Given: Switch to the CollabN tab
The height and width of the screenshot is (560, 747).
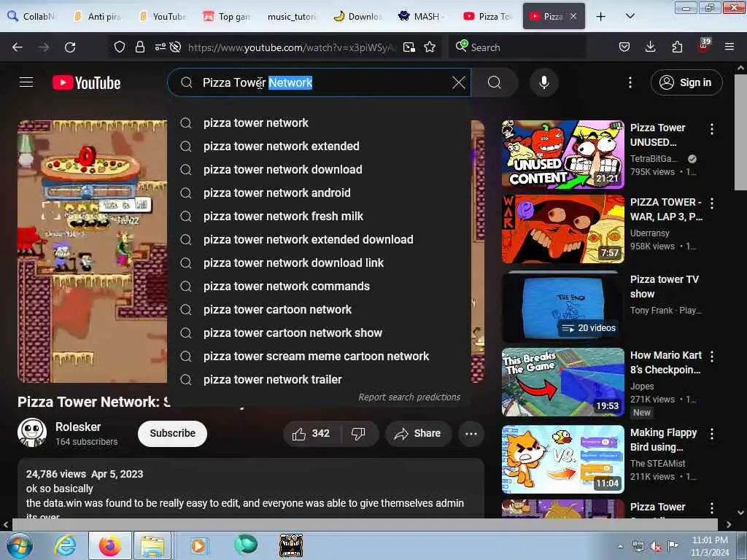Looking at the screenshot, I should pyautogui.click(x=32, y=17).
